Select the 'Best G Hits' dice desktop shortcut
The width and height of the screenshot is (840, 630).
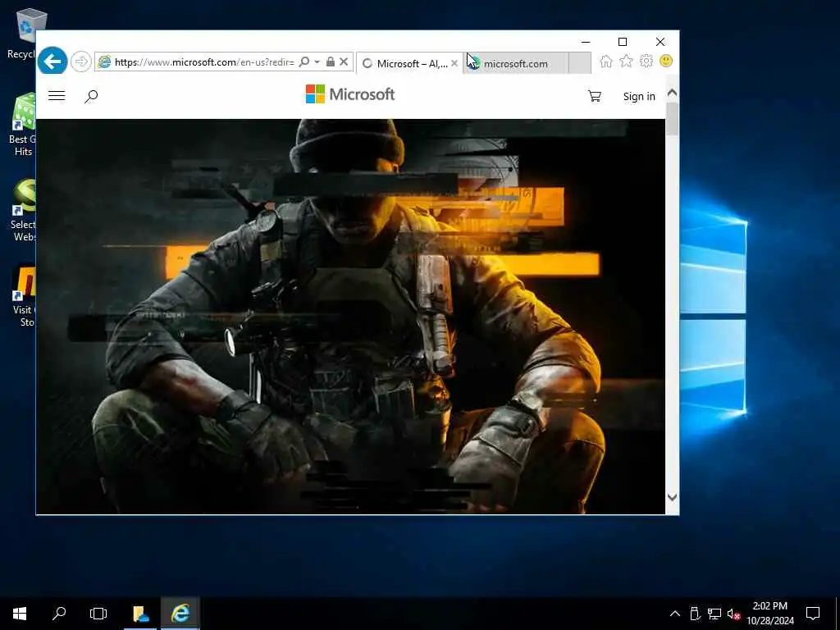point(22,125)
